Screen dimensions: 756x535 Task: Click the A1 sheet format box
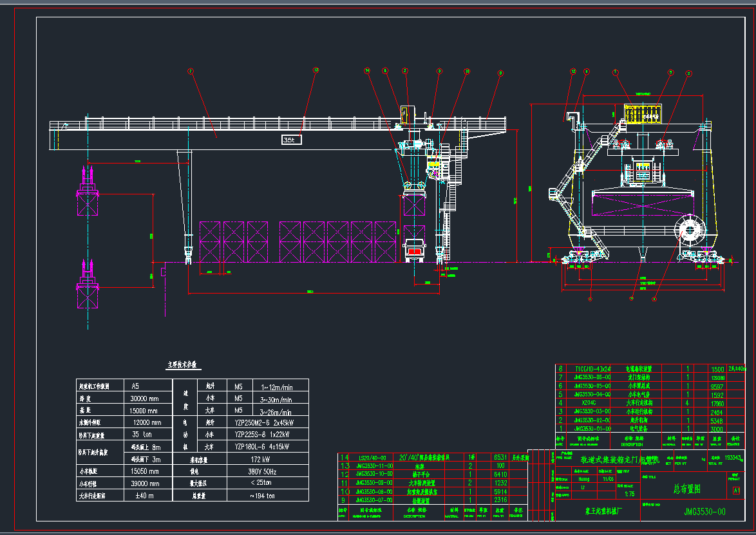736,491
